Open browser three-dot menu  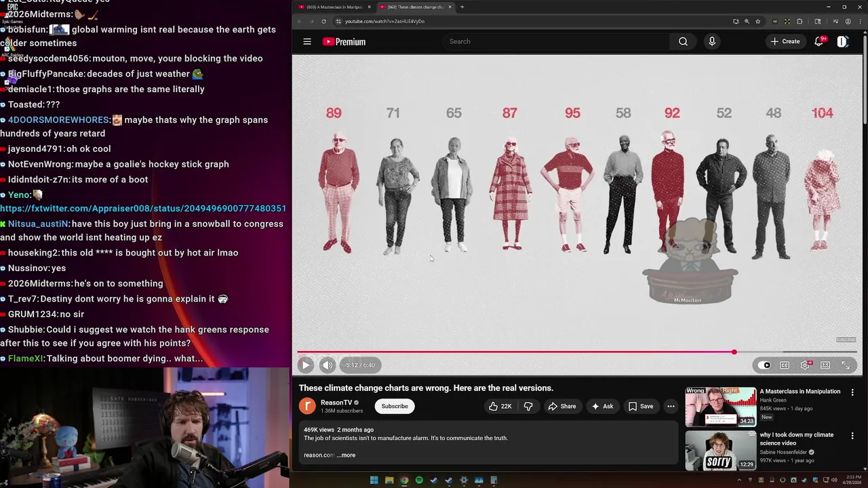pos(859,21)
